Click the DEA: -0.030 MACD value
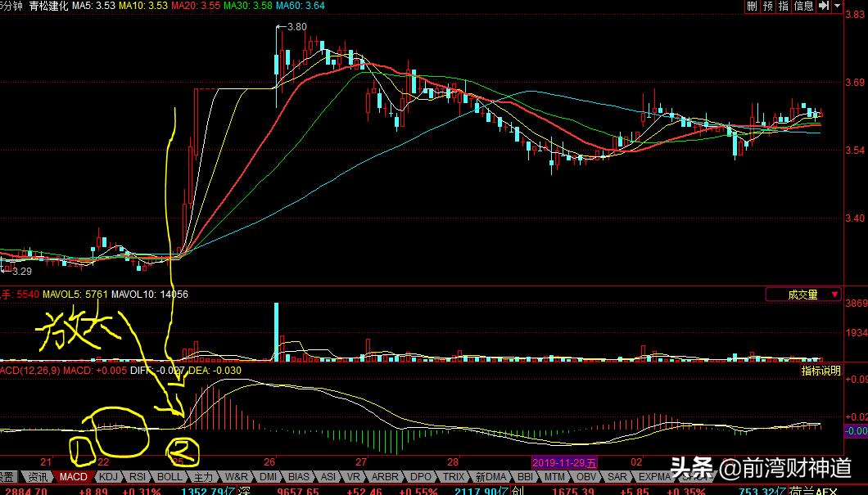Viewport: 868px width, 495px height. tap(215, 370)
